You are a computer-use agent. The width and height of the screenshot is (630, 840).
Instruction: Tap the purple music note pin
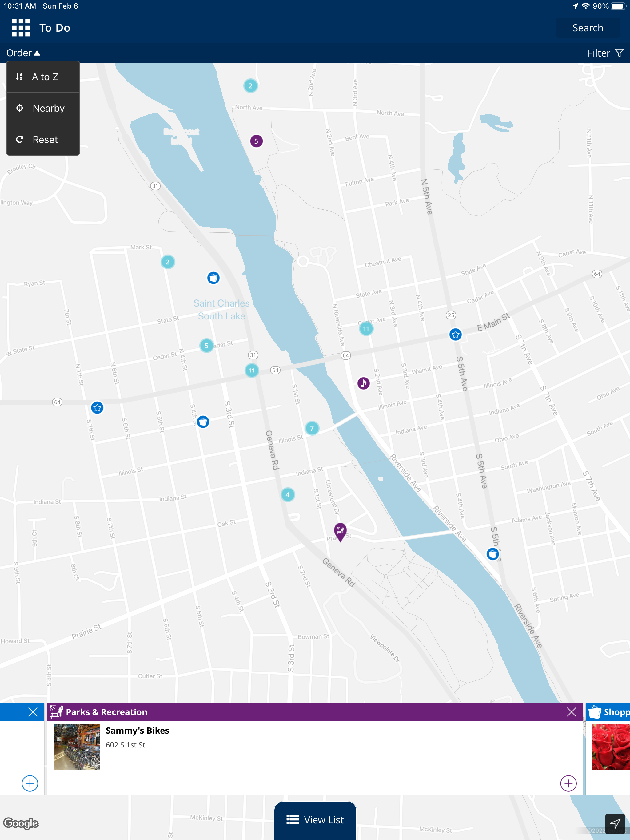click(363, 383)
